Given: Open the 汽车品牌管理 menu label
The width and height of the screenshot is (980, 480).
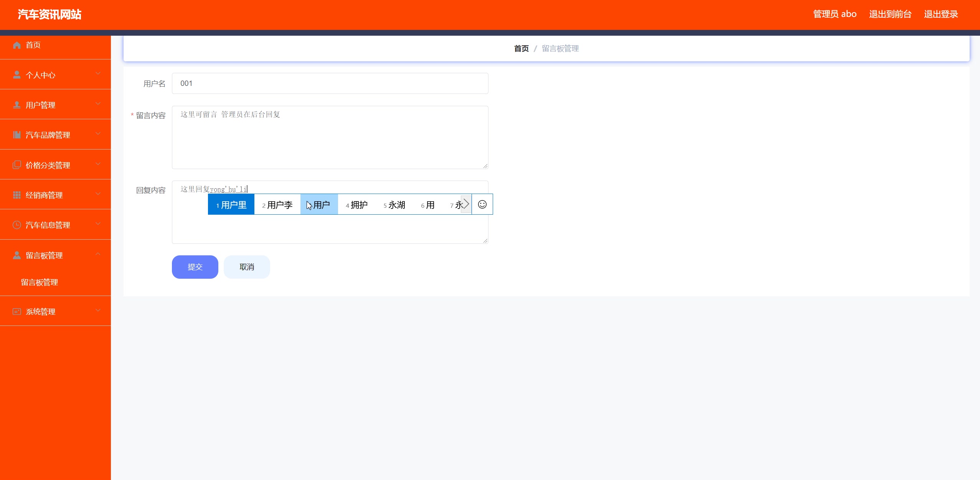Looking at the screenshot, I should [48, 135].
